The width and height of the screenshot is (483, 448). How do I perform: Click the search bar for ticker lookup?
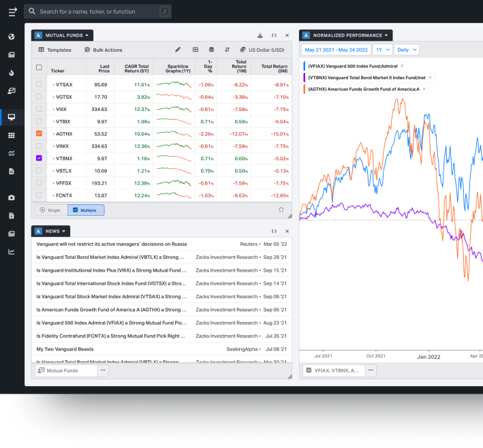(97, 12)
